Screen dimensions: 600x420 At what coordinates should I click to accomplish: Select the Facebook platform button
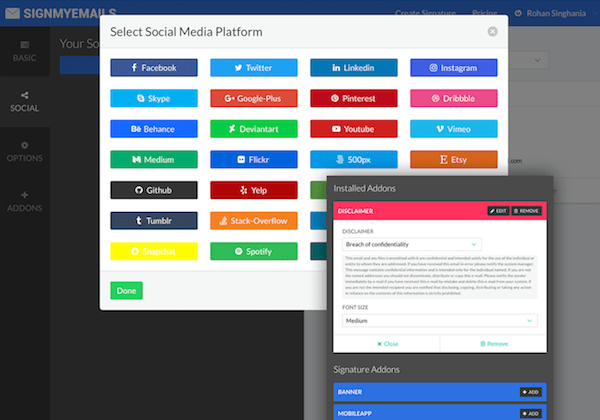154,68
